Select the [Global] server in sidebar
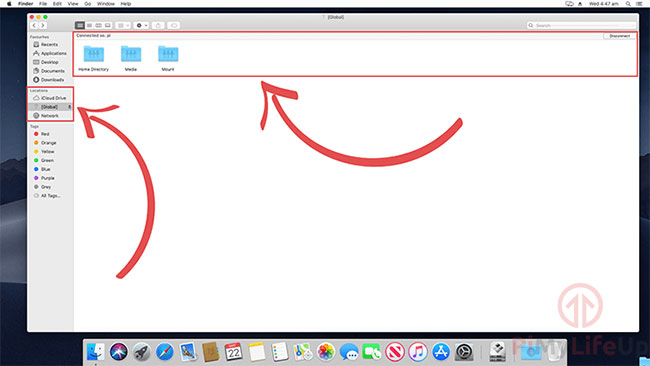The image size is (650, 366). tap(49, 107)
